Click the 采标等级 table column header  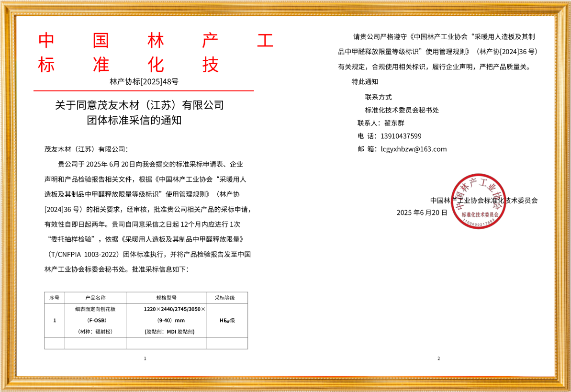[x=227, y=298]
